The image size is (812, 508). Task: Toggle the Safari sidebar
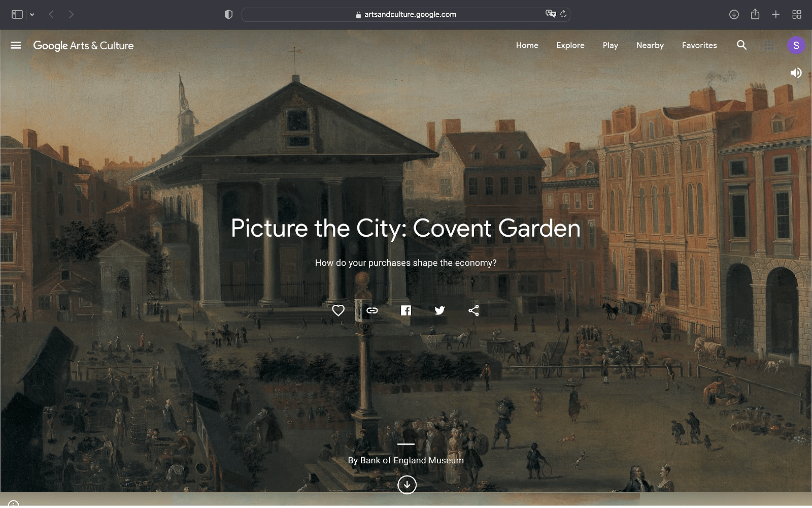(17, 15)
